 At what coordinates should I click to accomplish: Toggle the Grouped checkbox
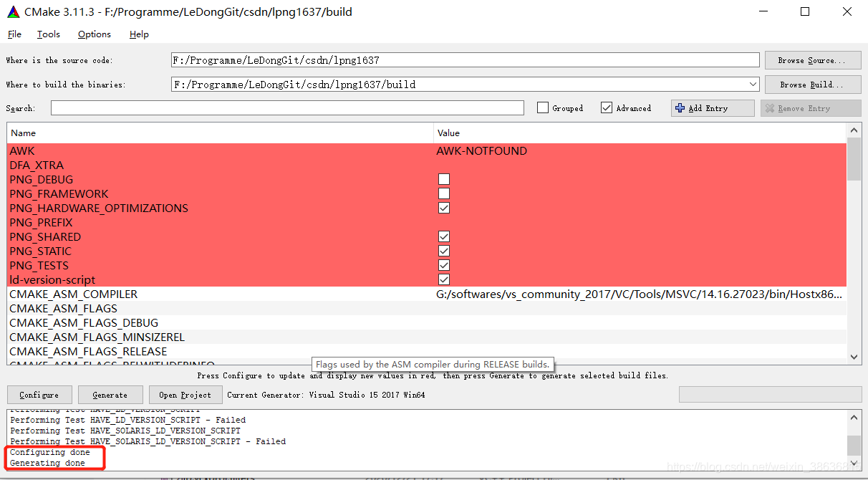pyautogui.click(x=543, y=108)
